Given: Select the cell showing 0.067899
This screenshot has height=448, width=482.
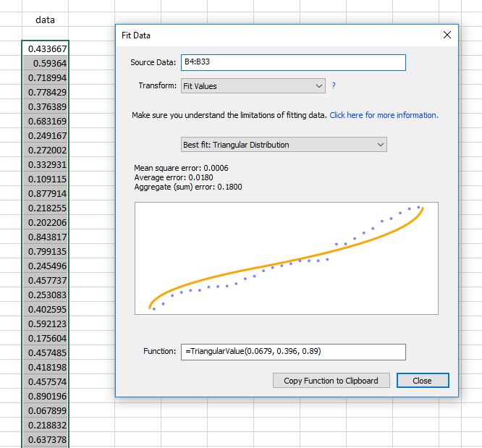Looking at the screenshot, I should click(x=46, y=411).
